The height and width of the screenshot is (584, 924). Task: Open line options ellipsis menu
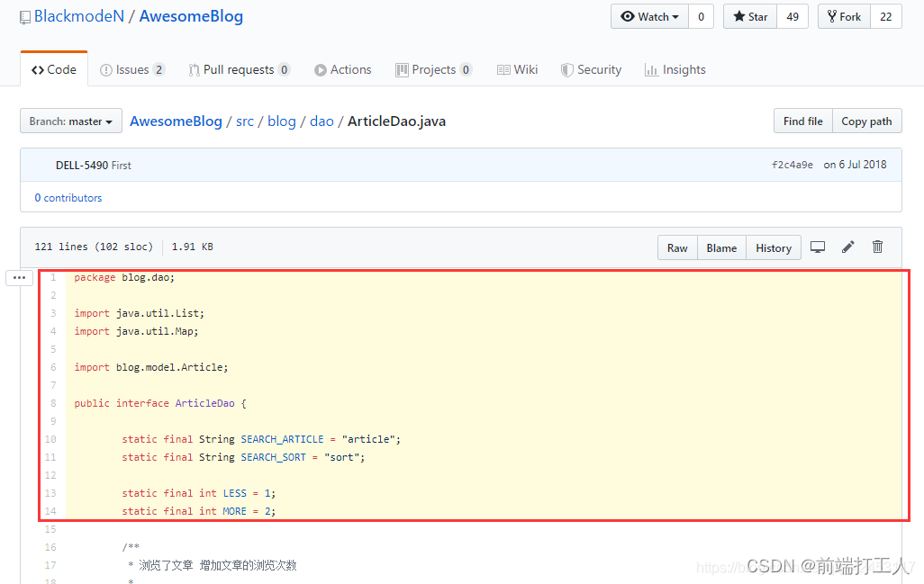[20, 277]
